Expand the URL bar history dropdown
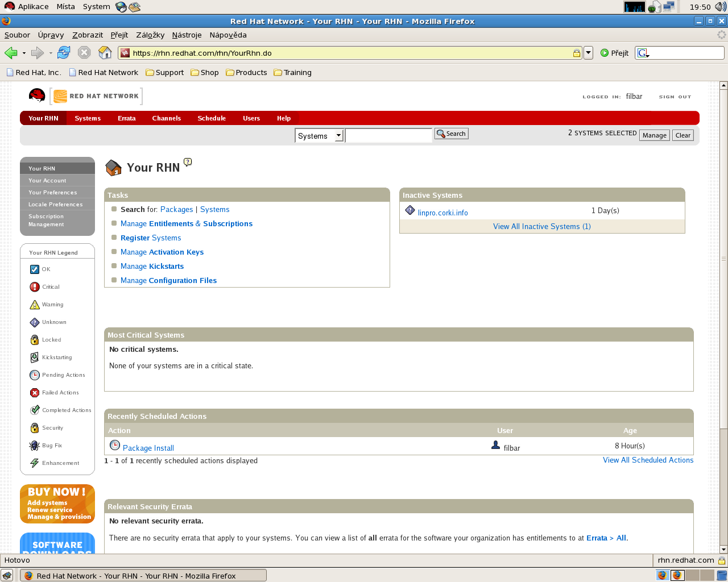The width and height of the screenshot is (728, 582). [589, 53]
